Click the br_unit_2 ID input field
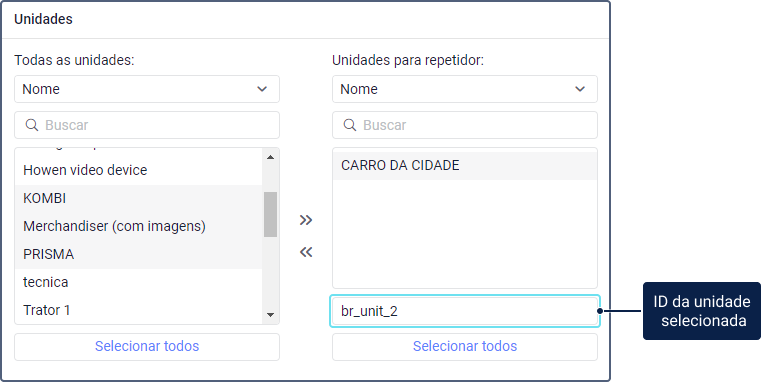Image resolution: width=763 pixels, height=382 pixels. [465, 311]
